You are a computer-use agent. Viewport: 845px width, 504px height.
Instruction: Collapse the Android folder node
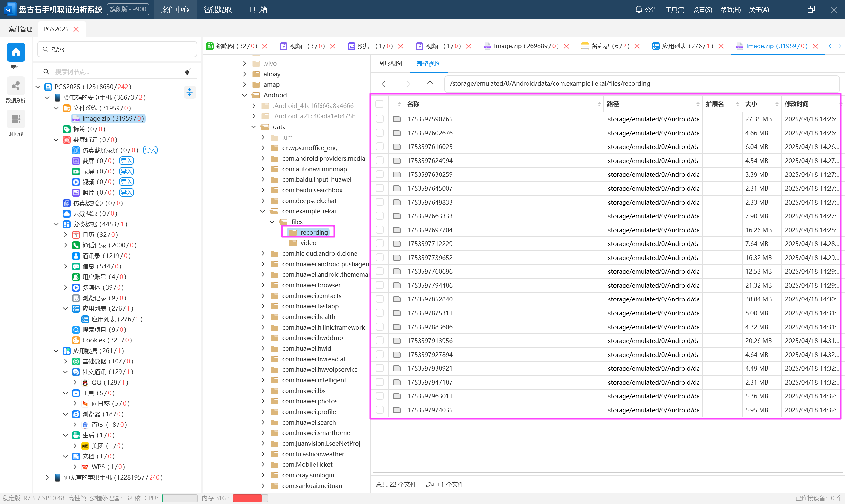click(244, 95)
